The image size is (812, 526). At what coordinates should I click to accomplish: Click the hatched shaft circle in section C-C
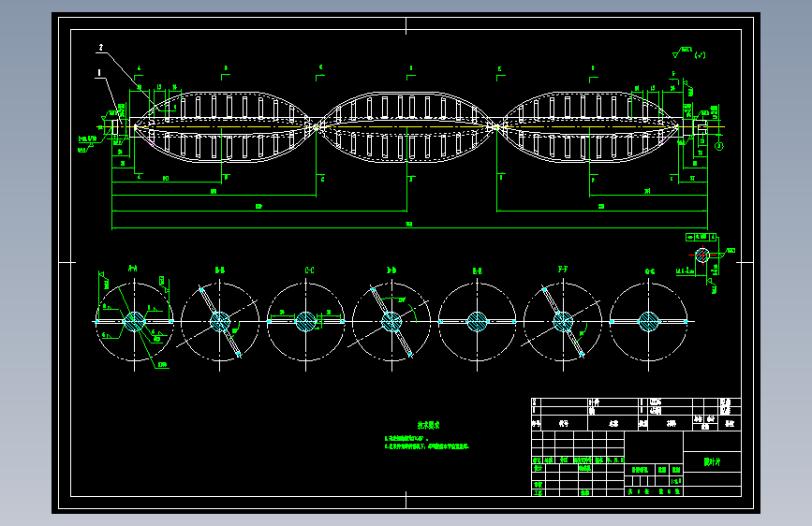(x=305, y=322)
